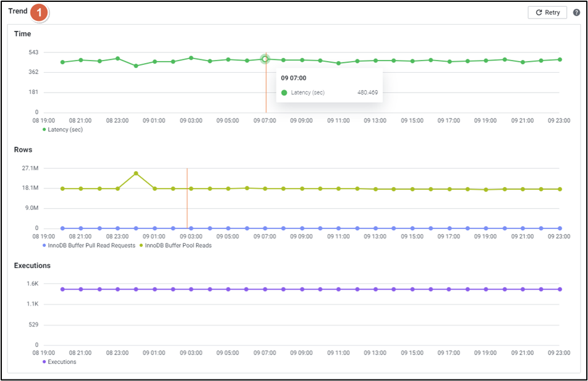This screenshot has height=381, width=588.
Task: Click green dot inside the latency tooltip
Action: [x=284, y=93]
